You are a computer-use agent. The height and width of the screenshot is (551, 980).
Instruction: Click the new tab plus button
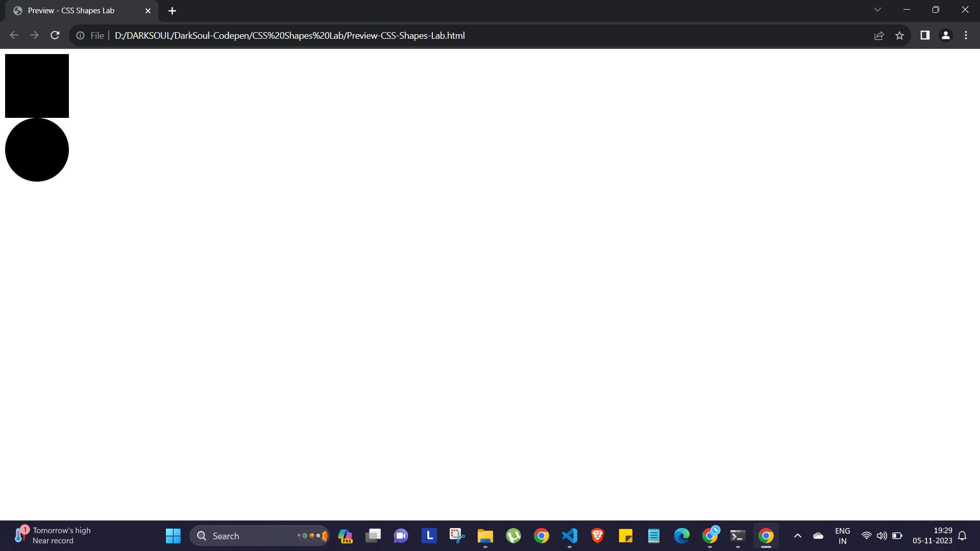pos(173,11)
